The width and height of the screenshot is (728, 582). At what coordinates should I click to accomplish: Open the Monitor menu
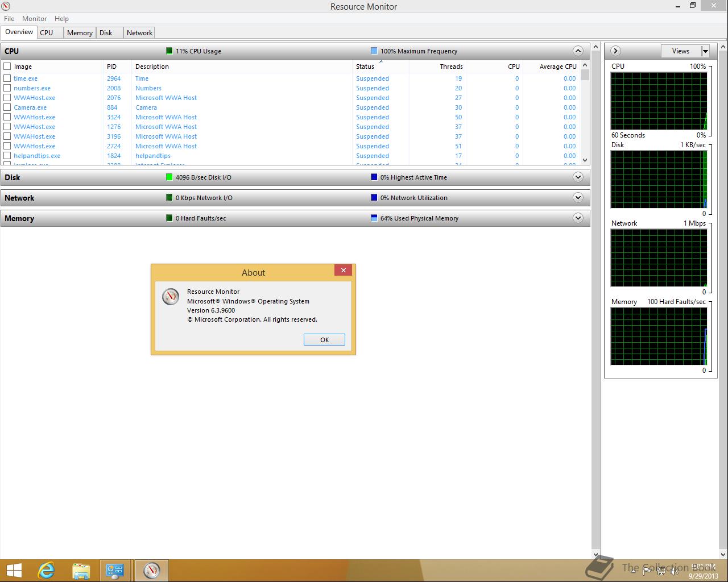click(x=34, y=19)
